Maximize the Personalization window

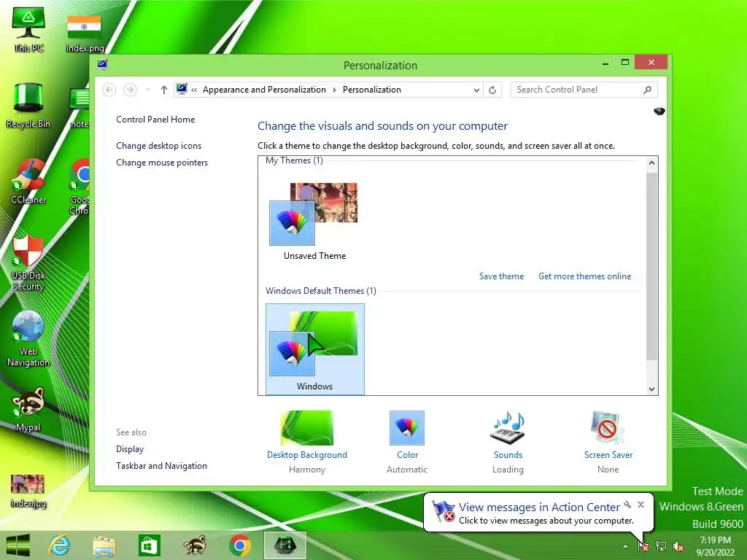(625, 63)
